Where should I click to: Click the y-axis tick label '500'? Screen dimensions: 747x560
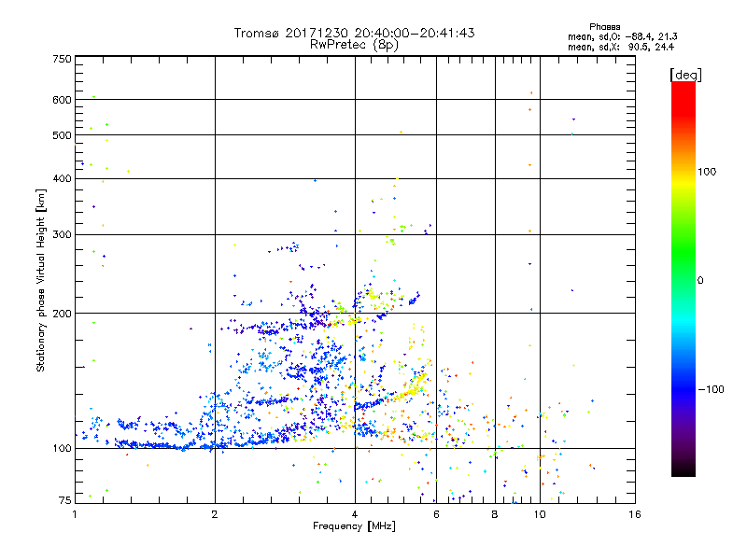pos(63,135)
